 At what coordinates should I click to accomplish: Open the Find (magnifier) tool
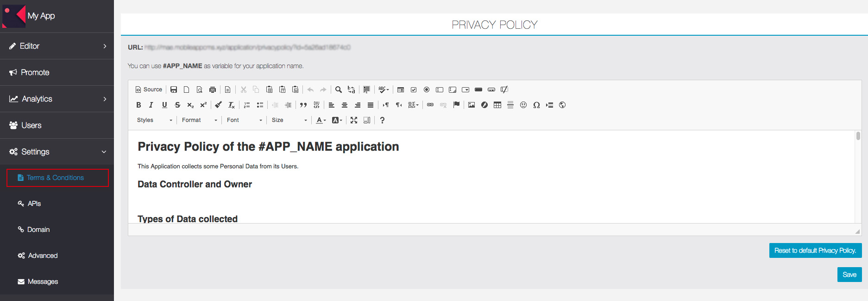click(339, 90)
